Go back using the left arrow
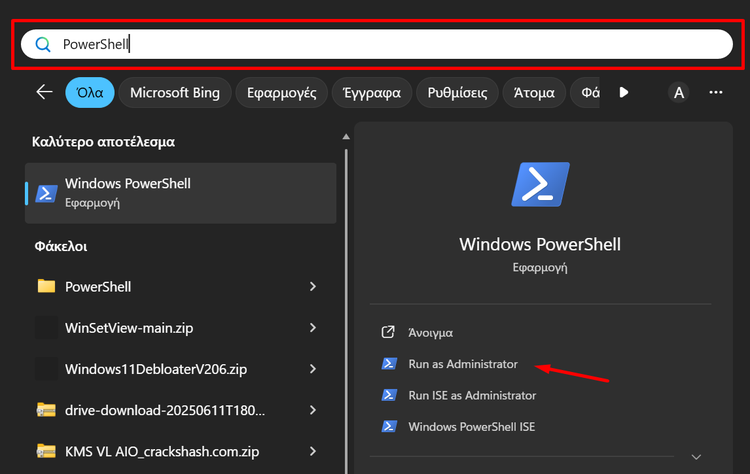750x474 pixels. tap(44, 93)
